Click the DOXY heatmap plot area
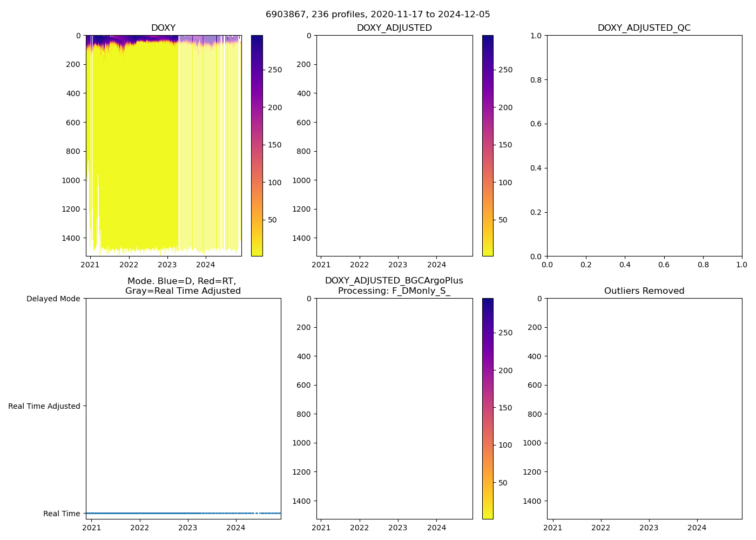The image size is (756, 540). click(163, 146)
